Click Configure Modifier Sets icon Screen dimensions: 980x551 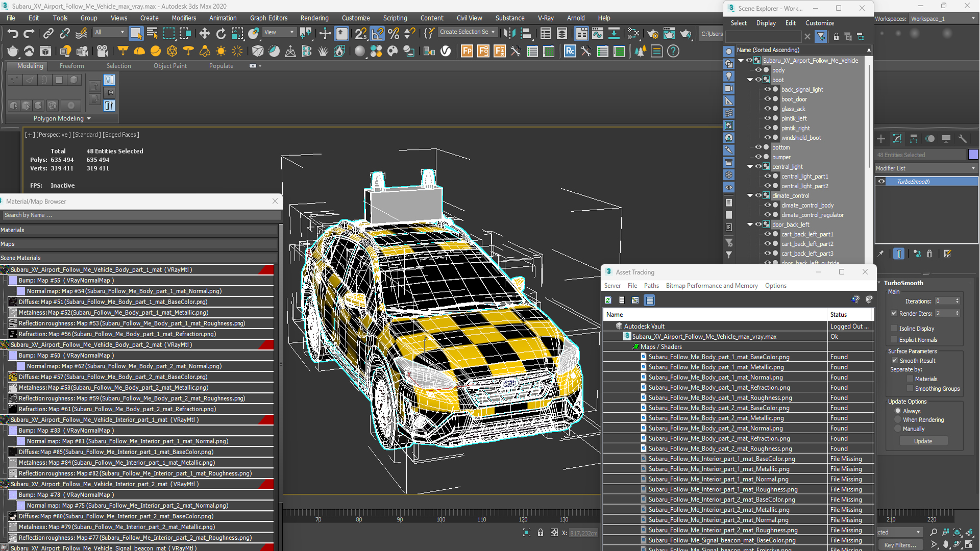click(x=948, y=254)
